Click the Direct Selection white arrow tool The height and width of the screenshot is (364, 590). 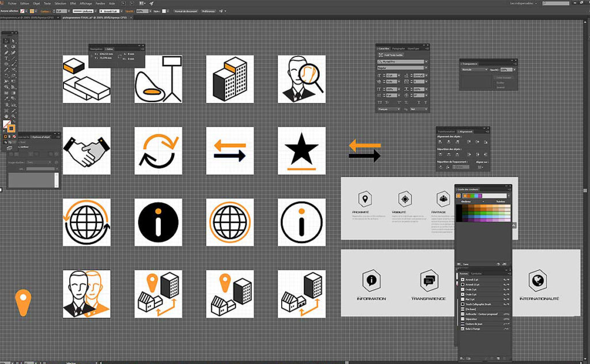[x=13, y=40]
